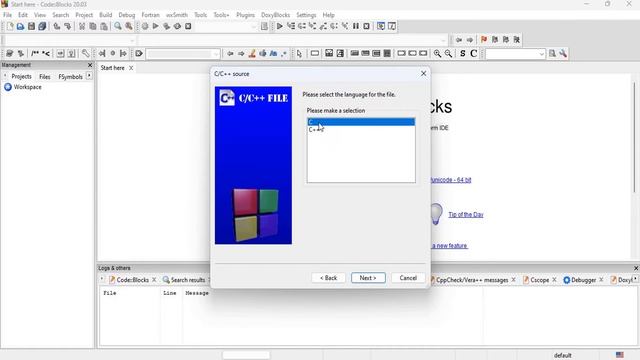
Task: Click the Debug/Continue start arrow icon
Action: click(x=280, y=26)
